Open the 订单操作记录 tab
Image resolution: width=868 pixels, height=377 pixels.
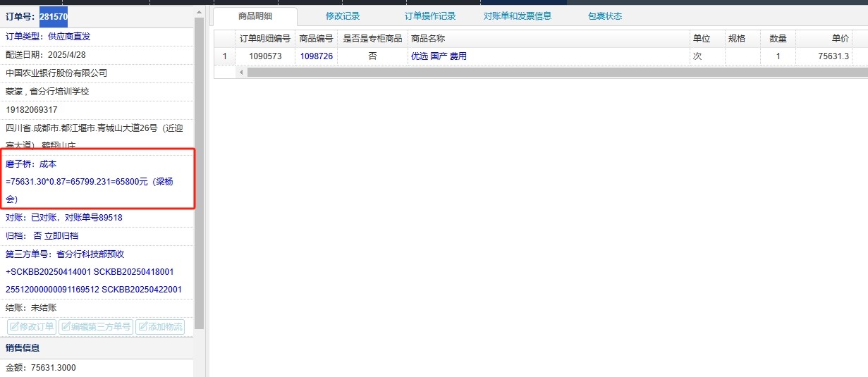pos(430,16)
